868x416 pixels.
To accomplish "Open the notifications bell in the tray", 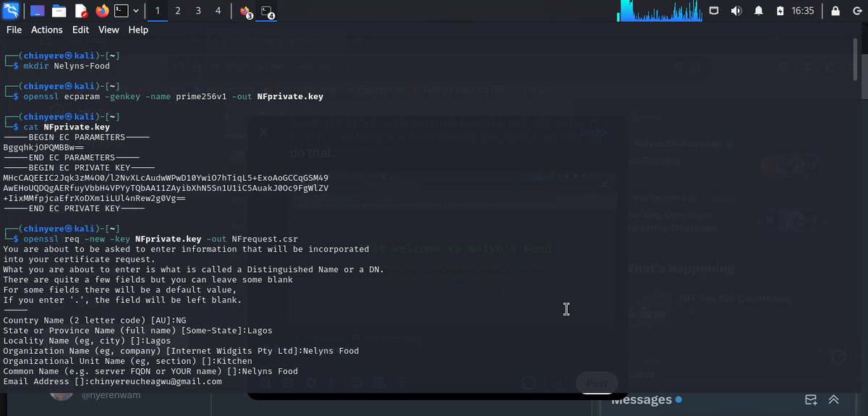I will point(759,11).
